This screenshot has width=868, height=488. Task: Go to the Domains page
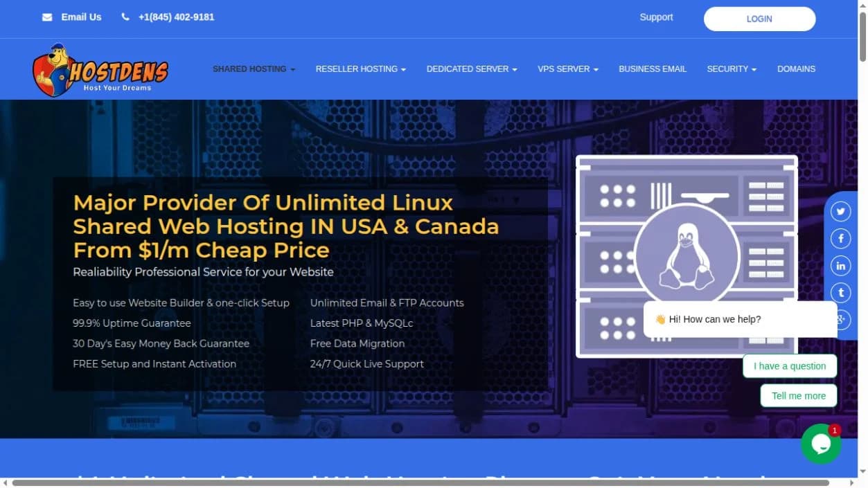(x=796, y=69)
